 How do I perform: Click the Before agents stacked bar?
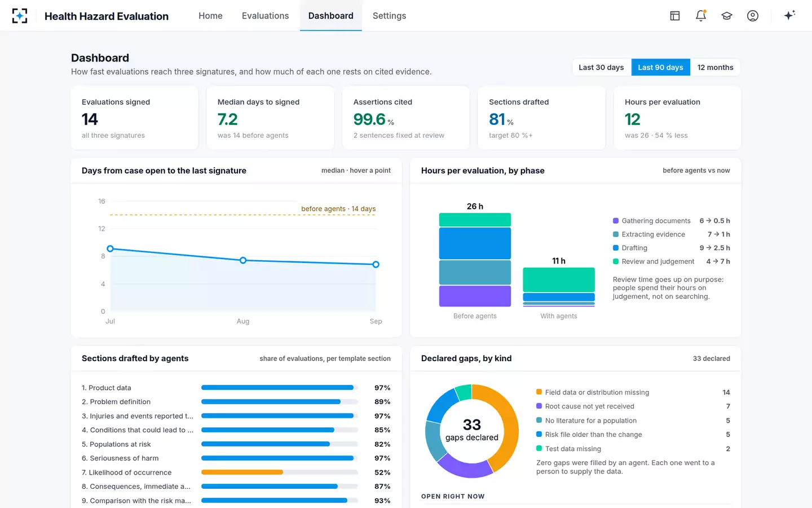[475, 260]
